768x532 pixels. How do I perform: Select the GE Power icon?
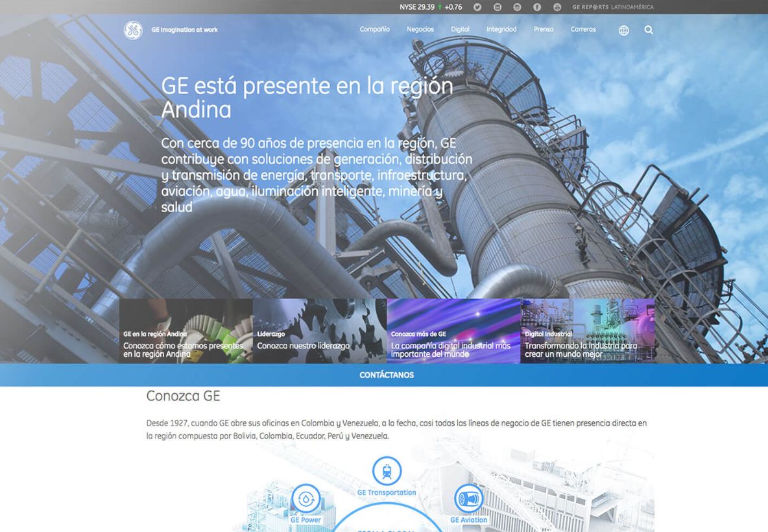pos(305,499)
